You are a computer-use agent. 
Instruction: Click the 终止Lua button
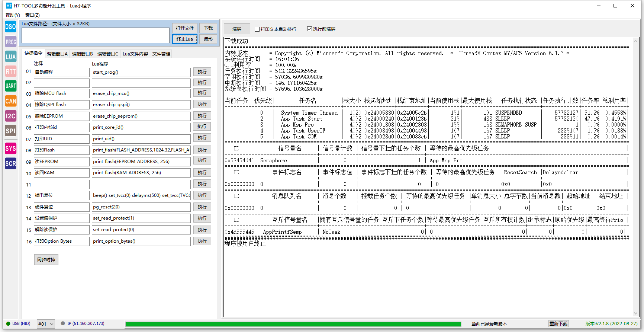tap(185, 39)
